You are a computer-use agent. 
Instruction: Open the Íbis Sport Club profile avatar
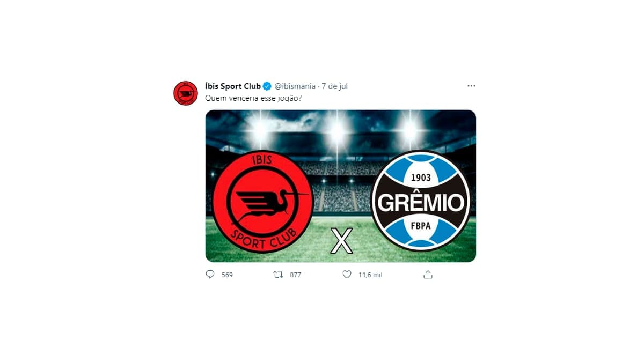186,93
